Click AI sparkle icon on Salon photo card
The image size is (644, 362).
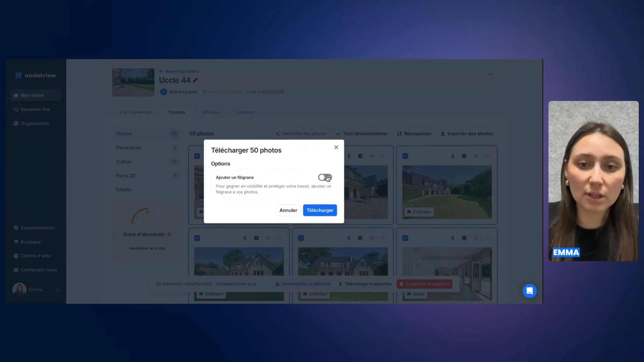pyautogui.click(x=476, y=238)
